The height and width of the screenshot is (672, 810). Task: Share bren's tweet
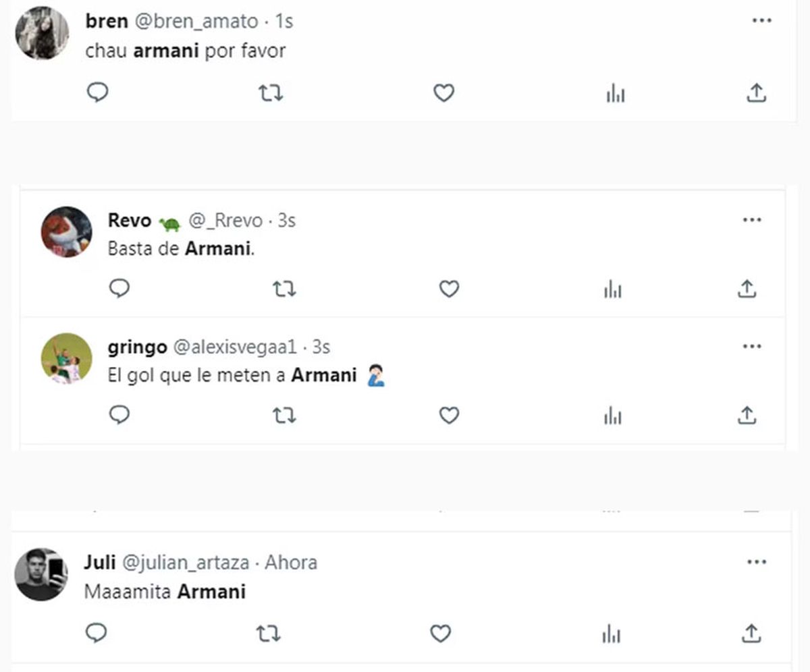[x=756, y=93]
